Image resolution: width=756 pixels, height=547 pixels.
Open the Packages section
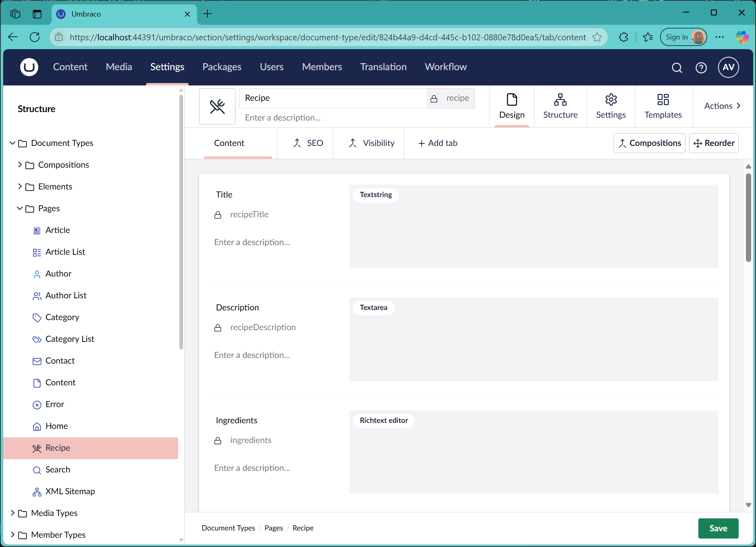pyautogui.click(x=222, y=67)
